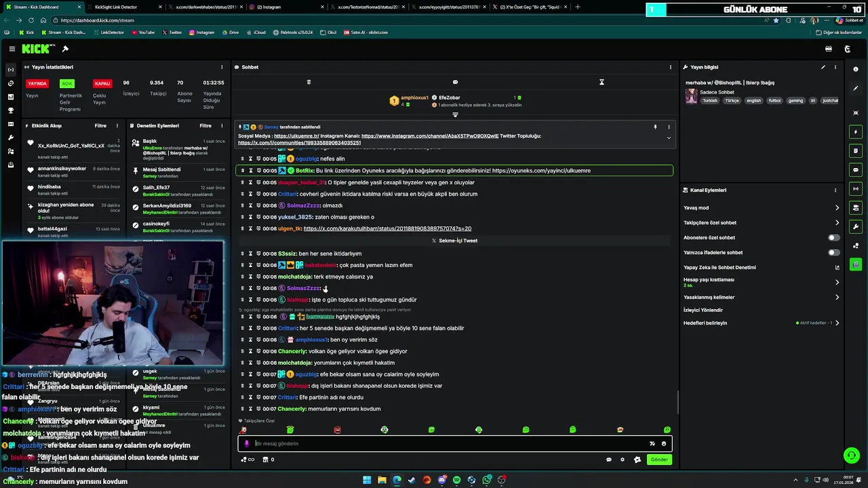Click İzleyici Yönlendir
868x488 pixels.
703,310
